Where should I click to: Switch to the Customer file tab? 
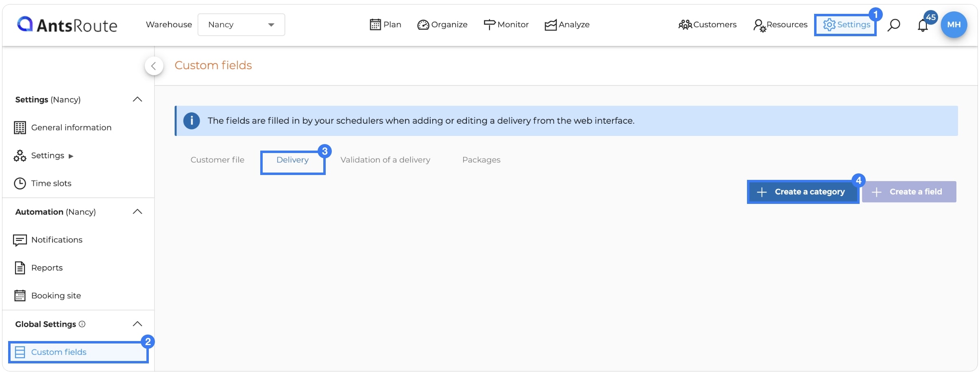coord(218,160)
